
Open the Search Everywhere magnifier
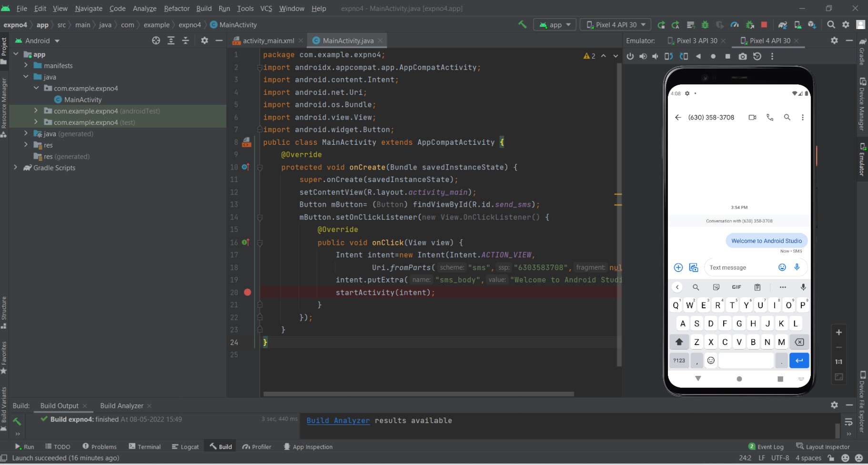831,24
